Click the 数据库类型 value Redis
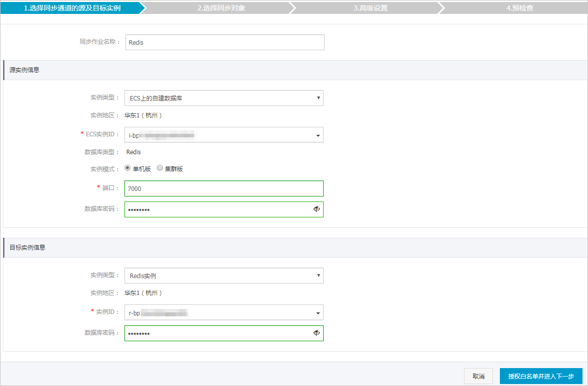Screen dimensions: 588x386 click(133, 152)
